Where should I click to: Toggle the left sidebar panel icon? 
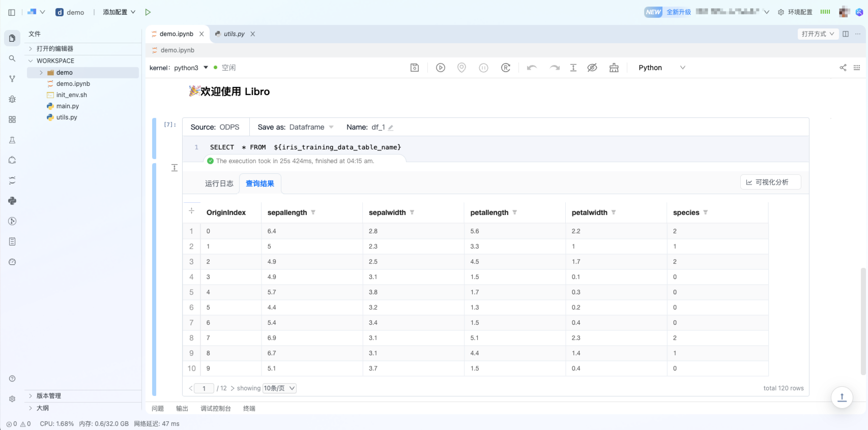tap(12, 12)
